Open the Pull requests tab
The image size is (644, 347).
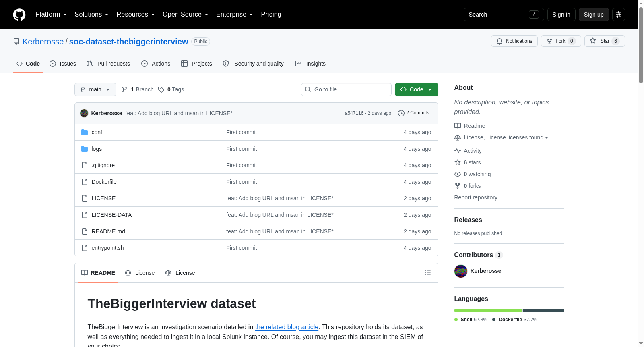pos(108,64)
